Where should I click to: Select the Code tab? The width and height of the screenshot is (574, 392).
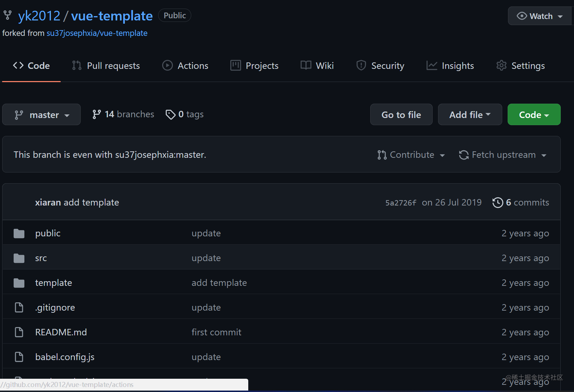click(x=32, y=66)
